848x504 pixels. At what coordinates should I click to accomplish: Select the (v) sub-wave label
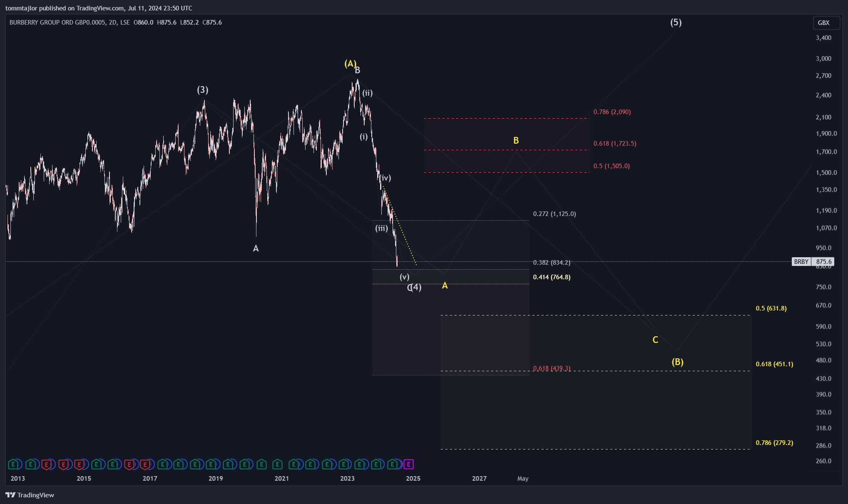click(x=405, y=277)
